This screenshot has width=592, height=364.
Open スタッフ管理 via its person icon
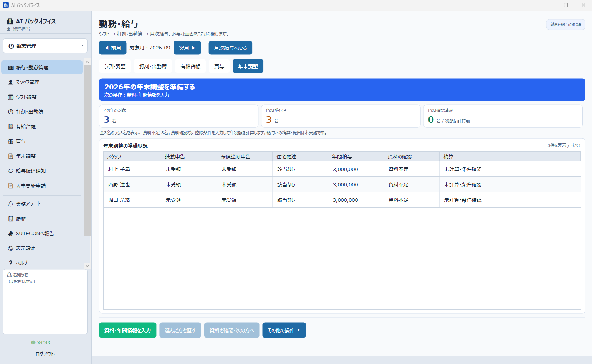(11, 82)
